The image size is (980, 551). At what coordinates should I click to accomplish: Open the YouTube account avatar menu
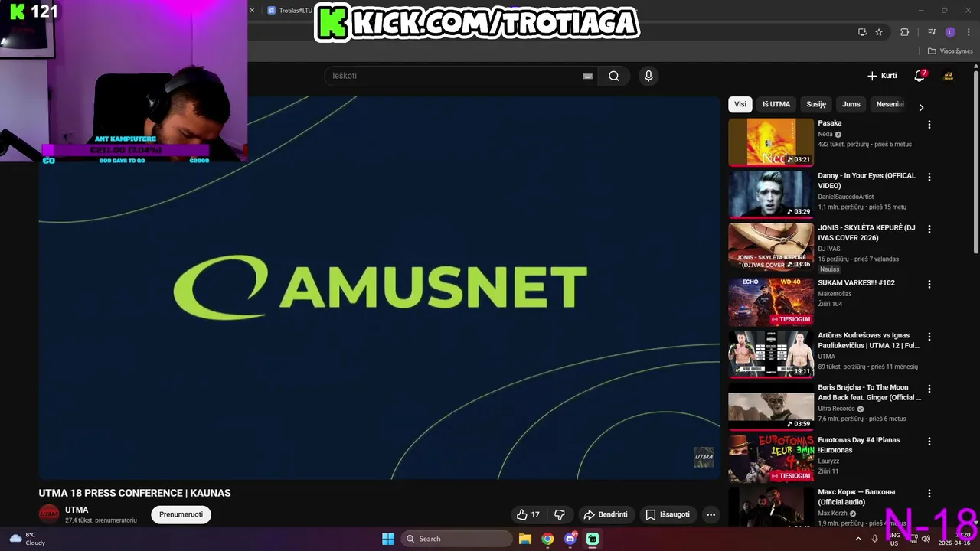[948, 76]
